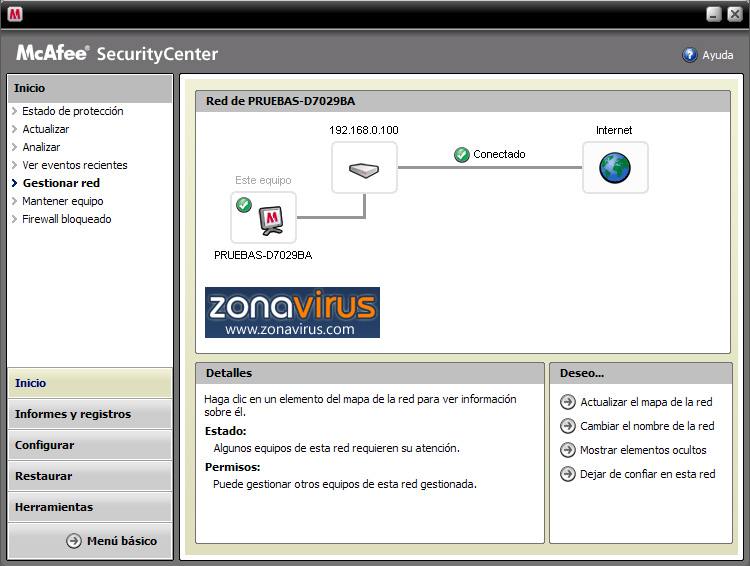Select Ver eventos recientes in sidebar
Screen dimensions: 750x566
point(75,165)
